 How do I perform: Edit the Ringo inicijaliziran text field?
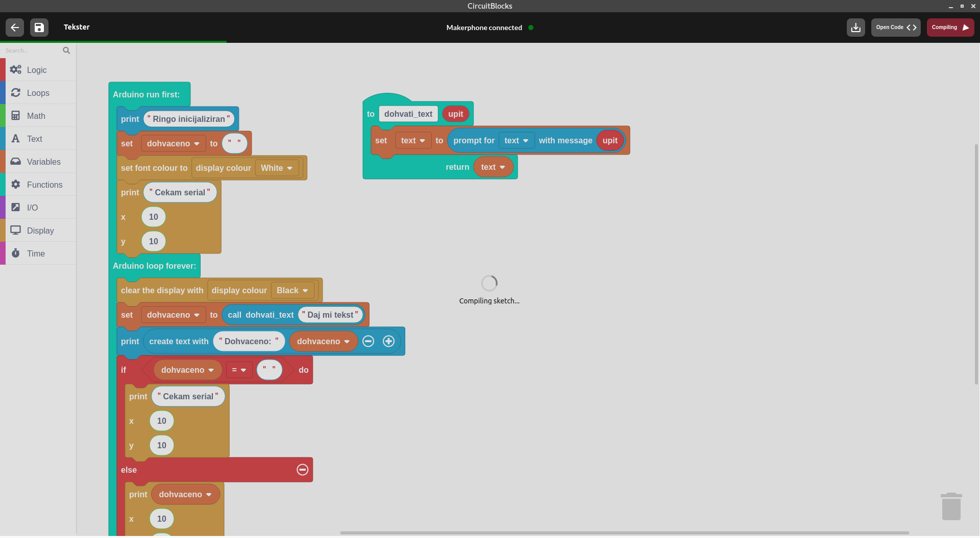coord(189,119)
